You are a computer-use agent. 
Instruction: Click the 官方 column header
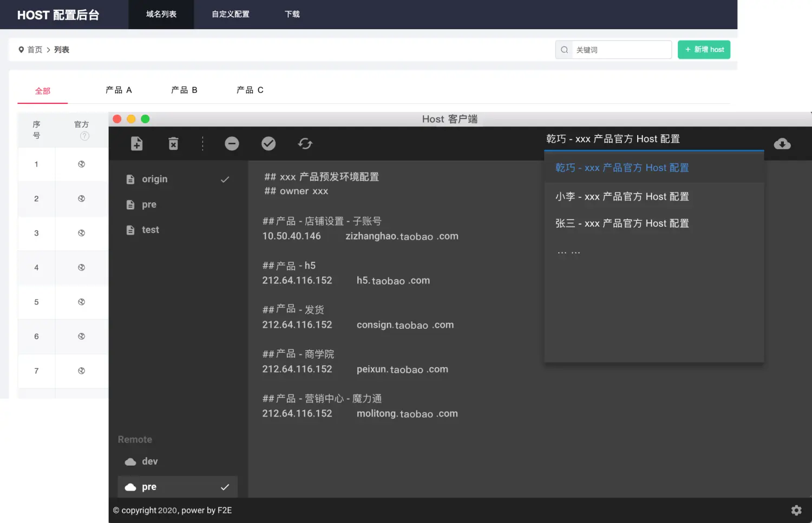pyautogui.click(x=82, y=124)
